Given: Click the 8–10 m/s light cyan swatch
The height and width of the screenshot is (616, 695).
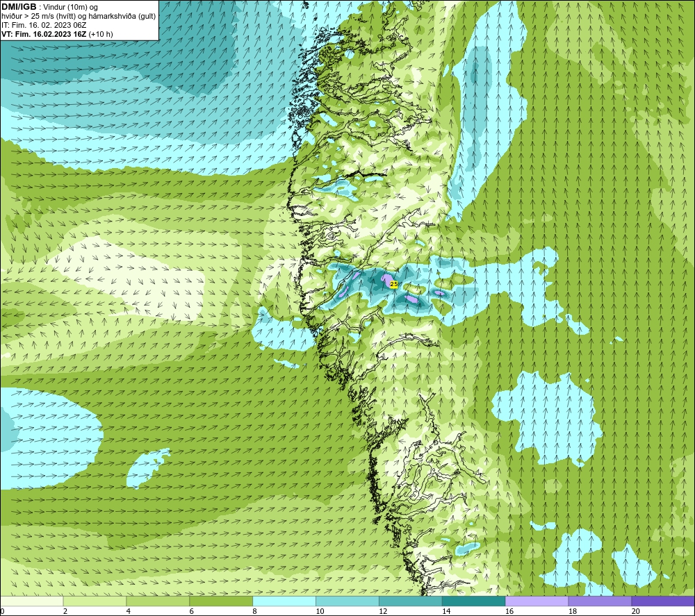Looking at the screenshot, I should [x=284, y=601].
